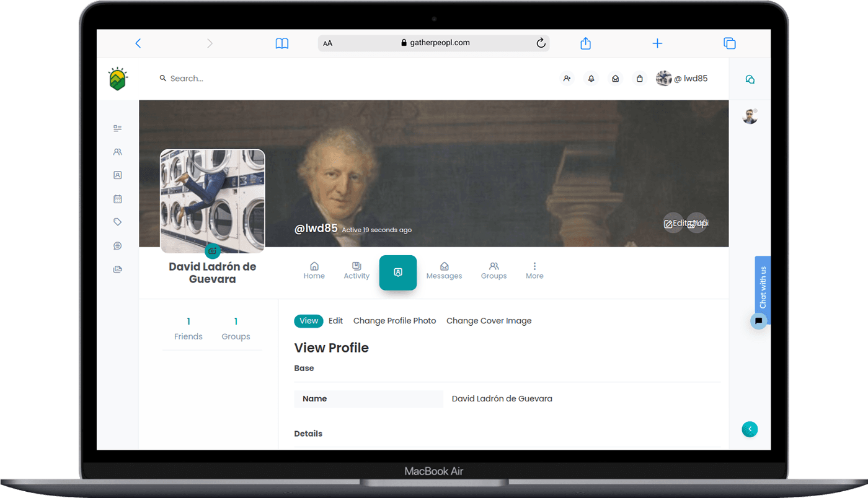
Task: Show all tabs with the tabs overview icon
Action: tap(730, 43)
